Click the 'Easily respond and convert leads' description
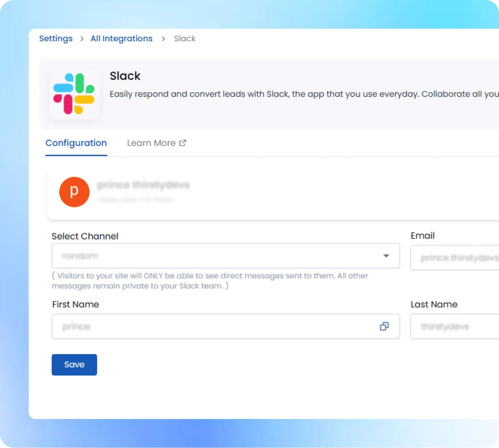499x448 pixels. tap(304, 94)
